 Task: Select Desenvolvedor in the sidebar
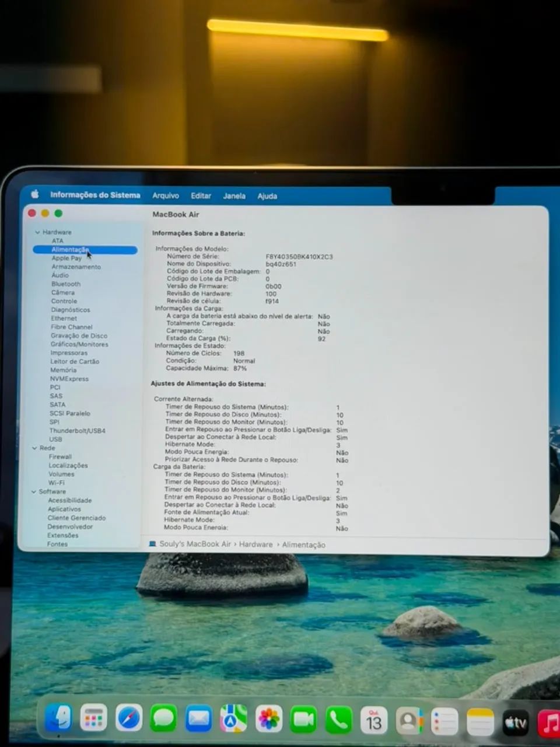coord(70,526)
